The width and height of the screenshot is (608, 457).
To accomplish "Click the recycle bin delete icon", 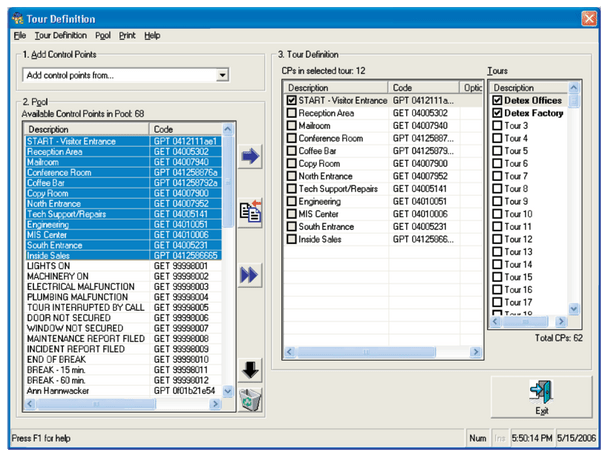I will (250, 400).
